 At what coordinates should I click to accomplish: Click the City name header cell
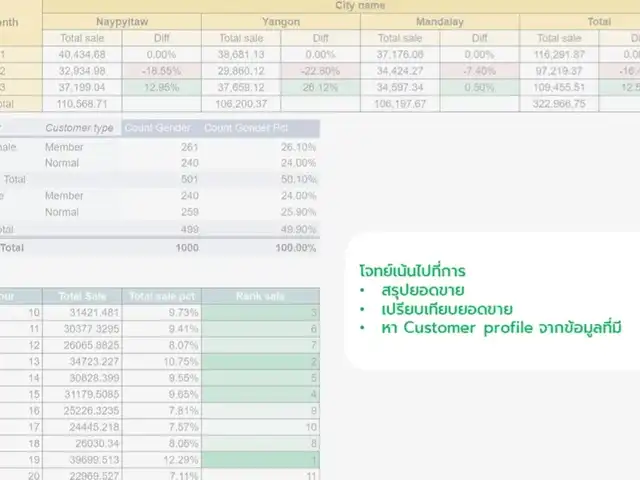point(358,6)
